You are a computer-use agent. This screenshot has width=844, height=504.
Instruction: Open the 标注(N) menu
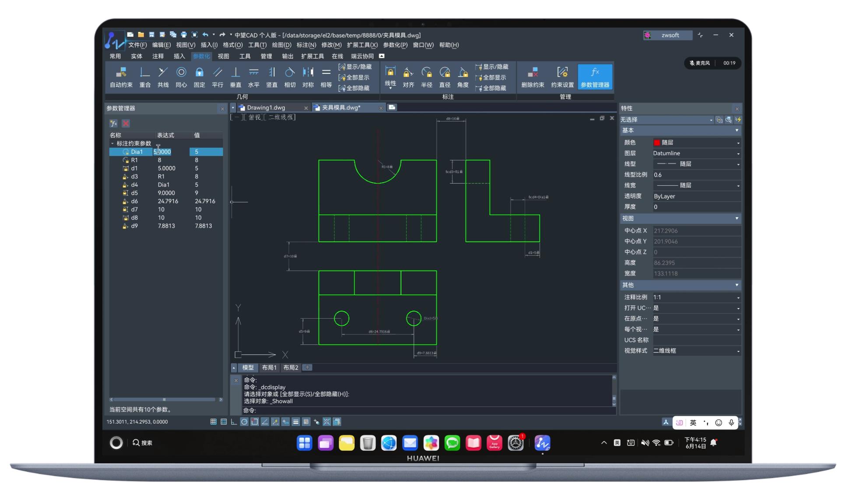306,45
